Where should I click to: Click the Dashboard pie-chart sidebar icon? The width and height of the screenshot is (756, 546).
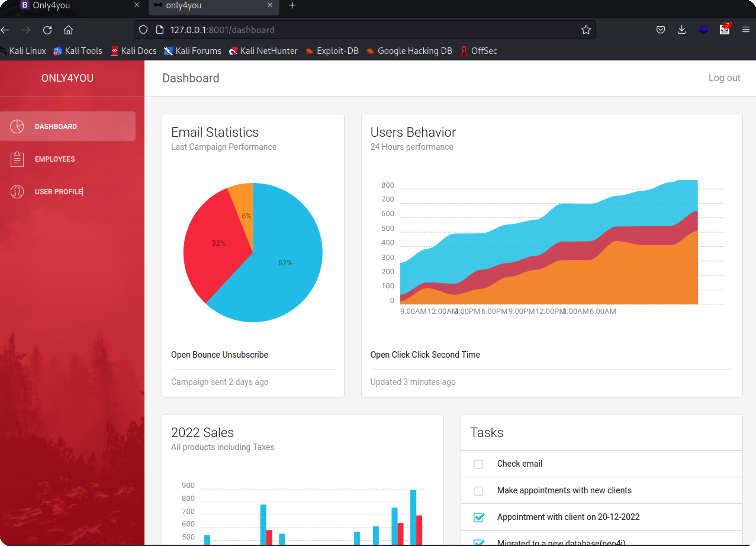coord(17,126)
